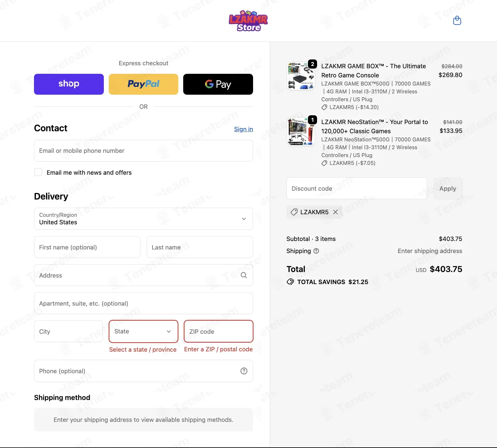Open the shopping bag cart icon
The width and height of the screenshot is (497, 448).
point(457,21)
